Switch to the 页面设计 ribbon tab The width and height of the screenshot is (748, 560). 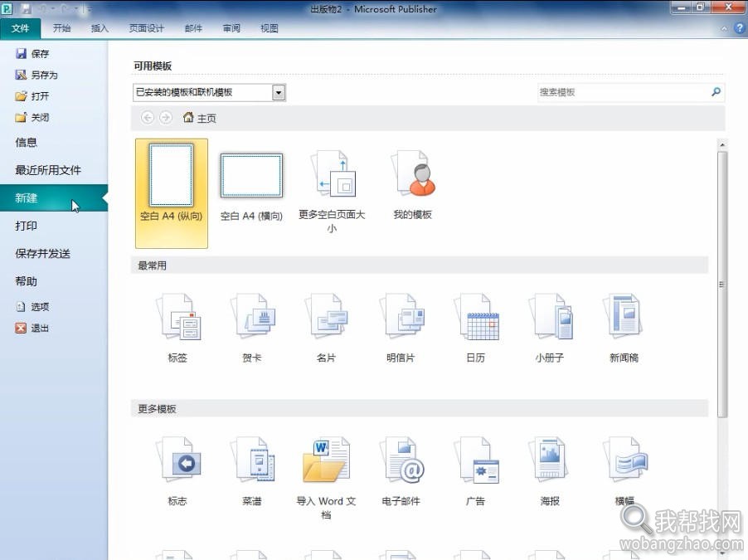click(147, 28)
